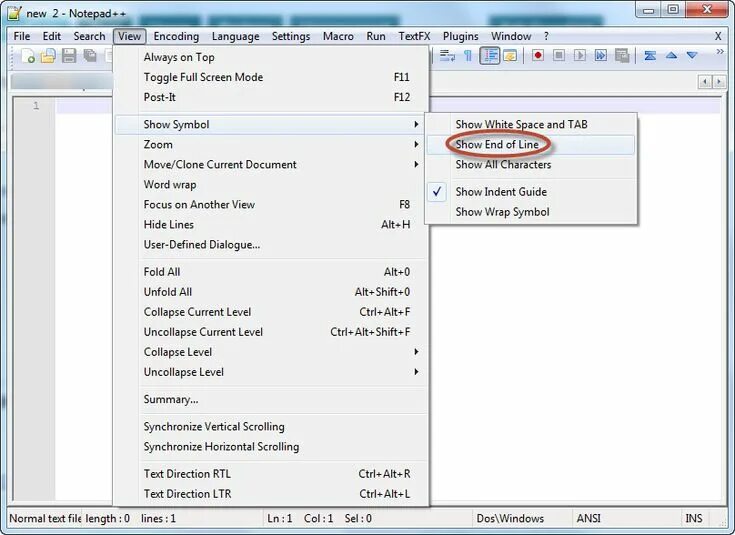735x535 pixels.
Task: Open the User Defined Language toolbar icon
Action: [510, 56]
